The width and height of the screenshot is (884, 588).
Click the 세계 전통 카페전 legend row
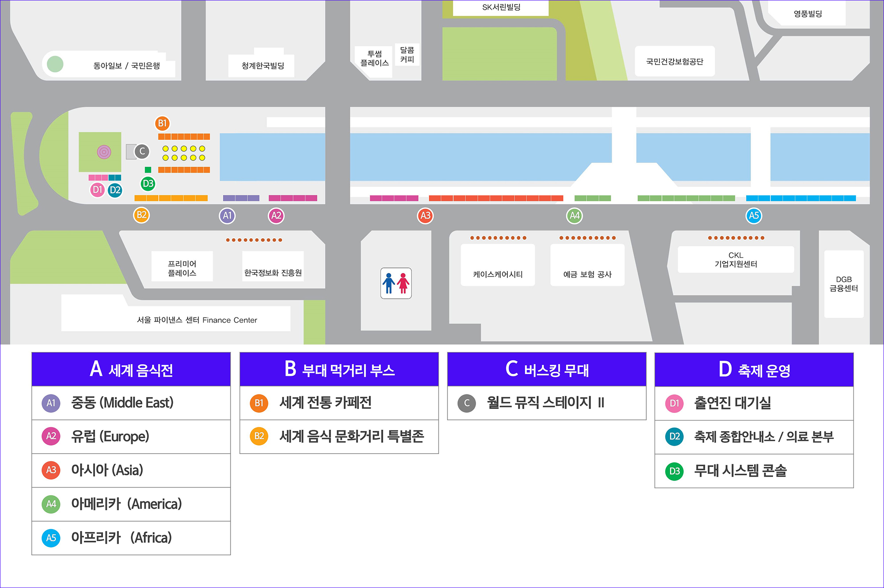pos(339,403)
